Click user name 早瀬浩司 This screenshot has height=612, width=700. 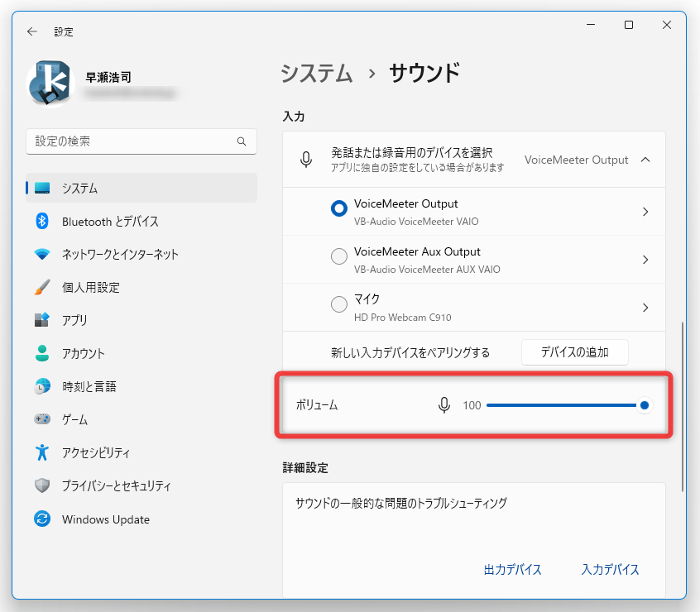(108, 78)
